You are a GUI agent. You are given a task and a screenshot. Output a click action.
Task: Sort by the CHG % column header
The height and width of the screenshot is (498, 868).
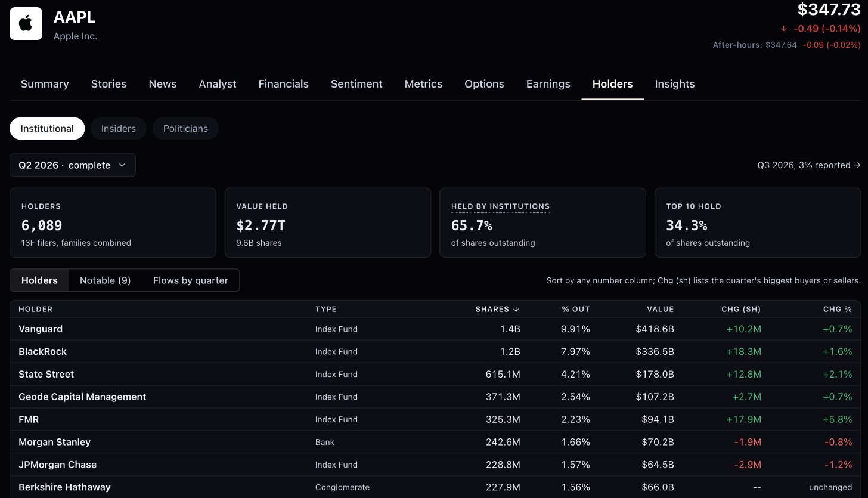838,309
